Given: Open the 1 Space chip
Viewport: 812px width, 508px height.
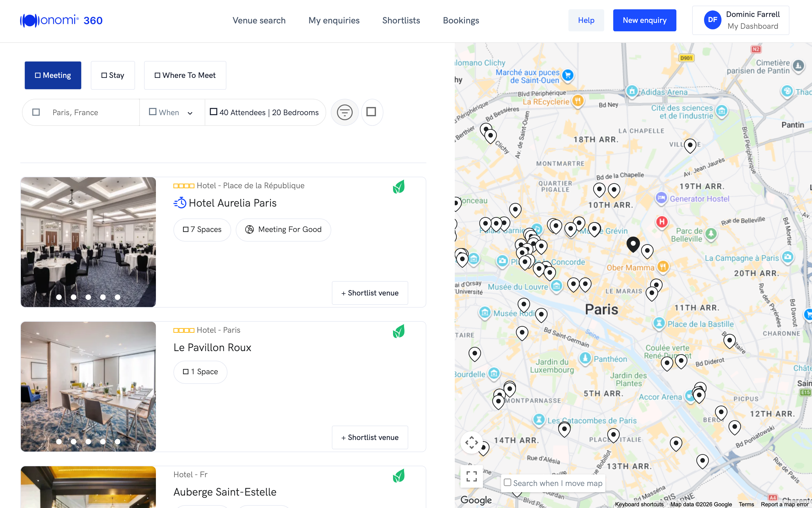Looking at the screenshot, I should (x=200, y=372).
